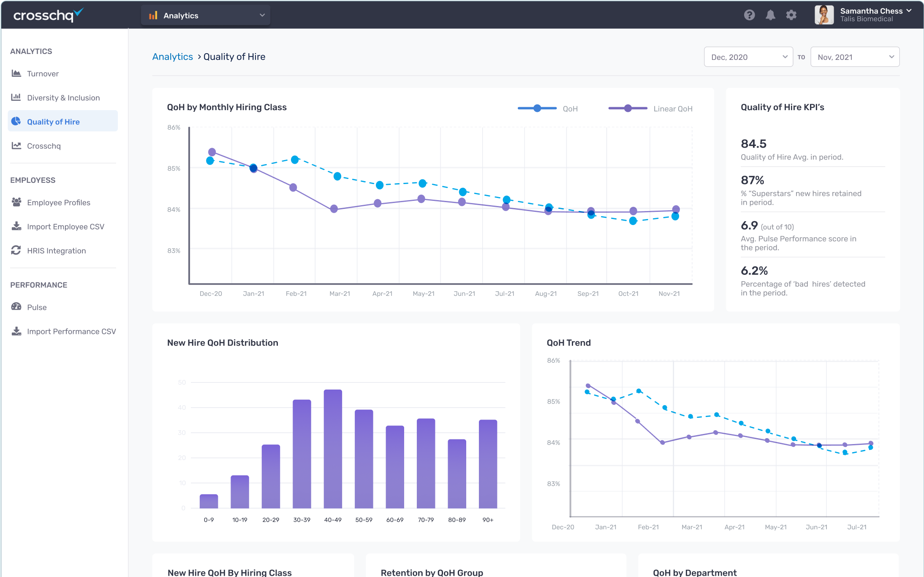The height and width of the screenshot is (577, 924).
Task: Click the Employee Profiles people icon
Action: click(16, 202)
